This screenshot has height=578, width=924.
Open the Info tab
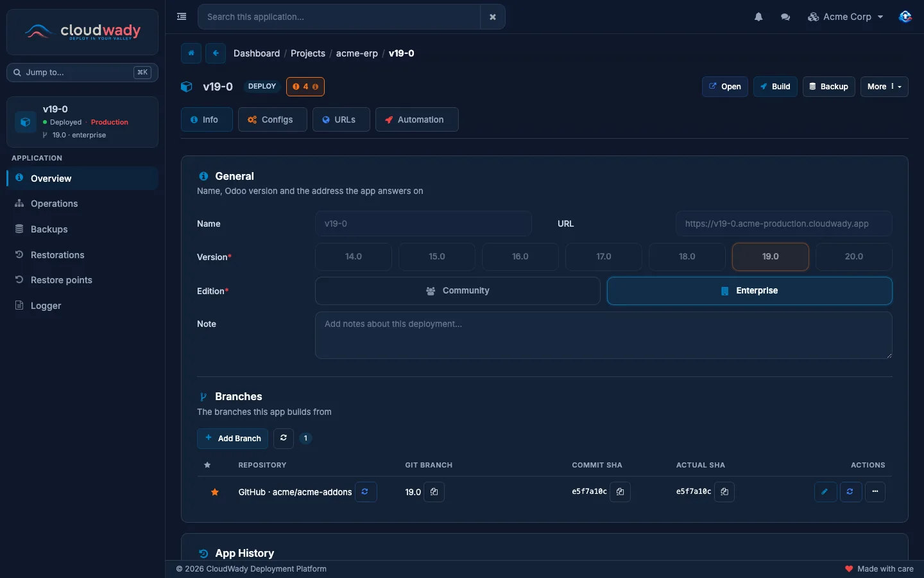(207, 119)
